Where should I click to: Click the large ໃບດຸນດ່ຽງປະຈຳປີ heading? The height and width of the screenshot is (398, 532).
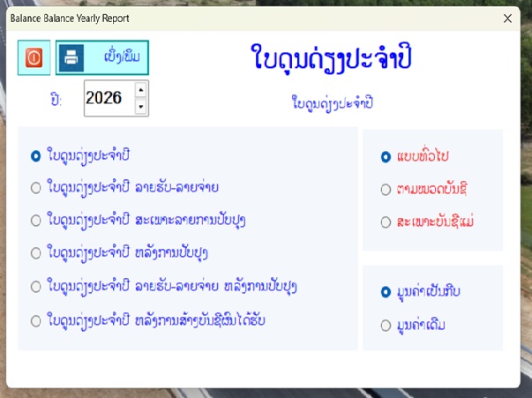[330, 58]
